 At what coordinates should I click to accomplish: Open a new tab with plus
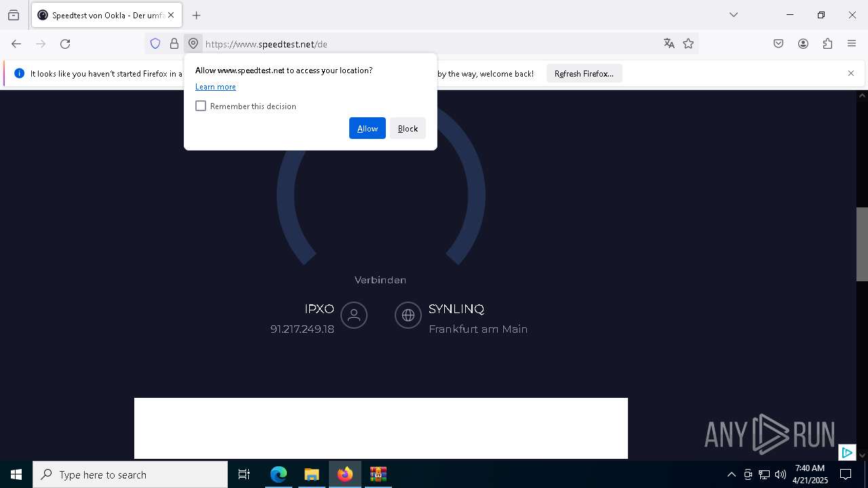click(197, 15)
